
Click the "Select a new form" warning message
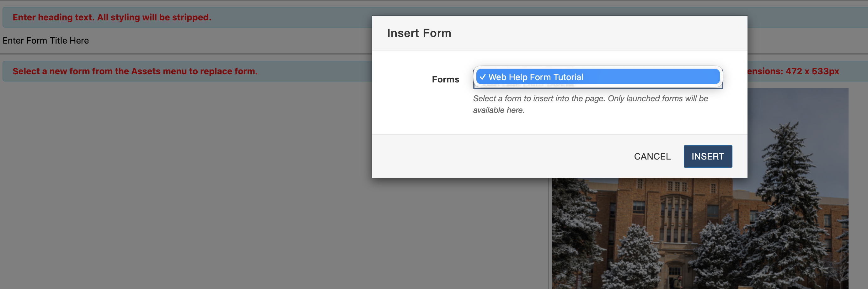[x=136, y=71]
